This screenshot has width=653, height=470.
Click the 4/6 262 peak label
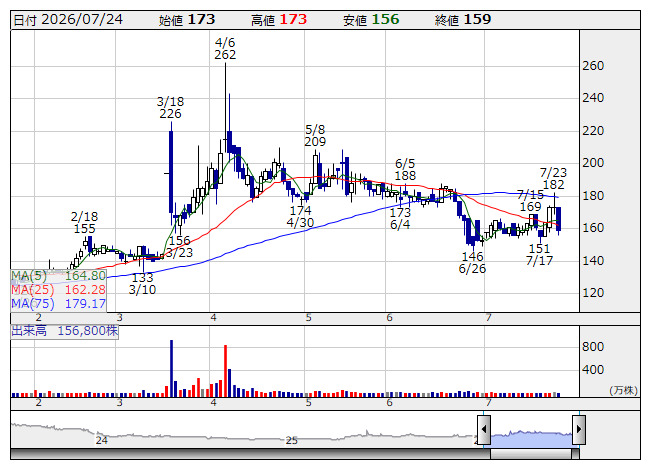pyautogui.click(x=225, y=48)
